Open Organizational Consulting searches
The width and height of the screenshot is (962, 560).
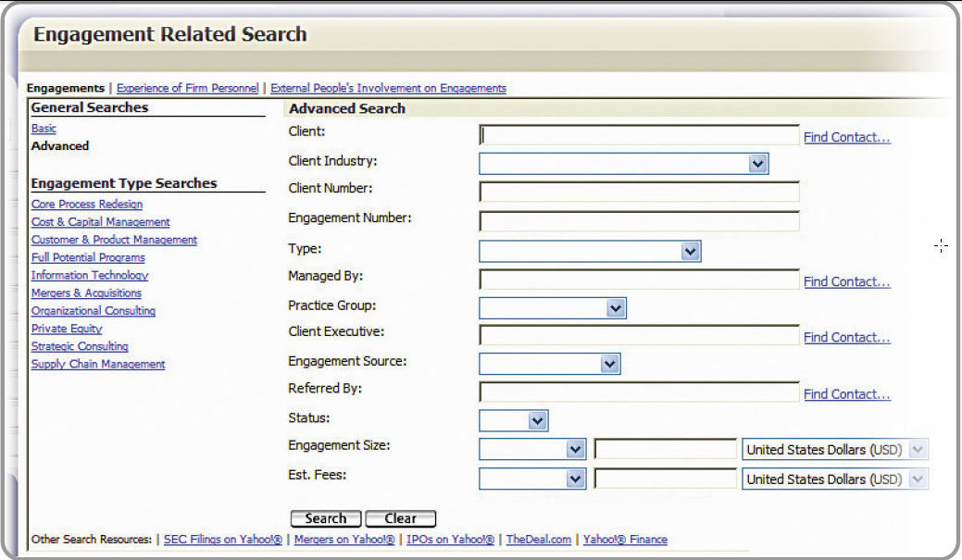[94, 311]
